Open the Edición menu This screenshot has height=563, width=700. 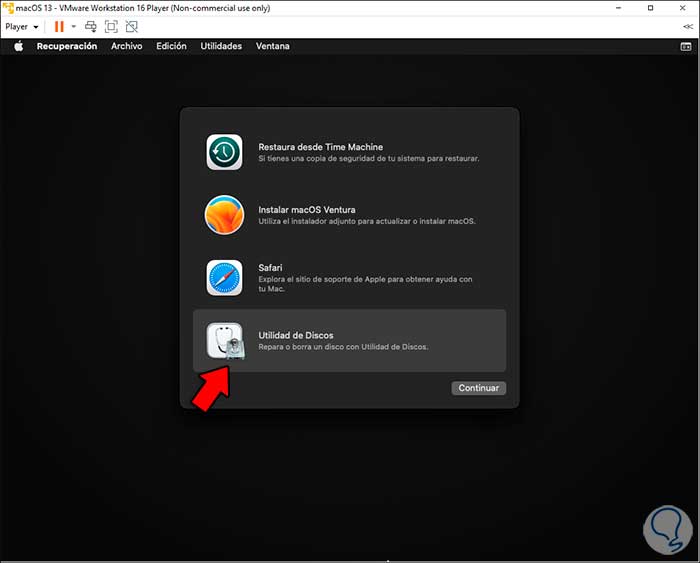(171, 46)
